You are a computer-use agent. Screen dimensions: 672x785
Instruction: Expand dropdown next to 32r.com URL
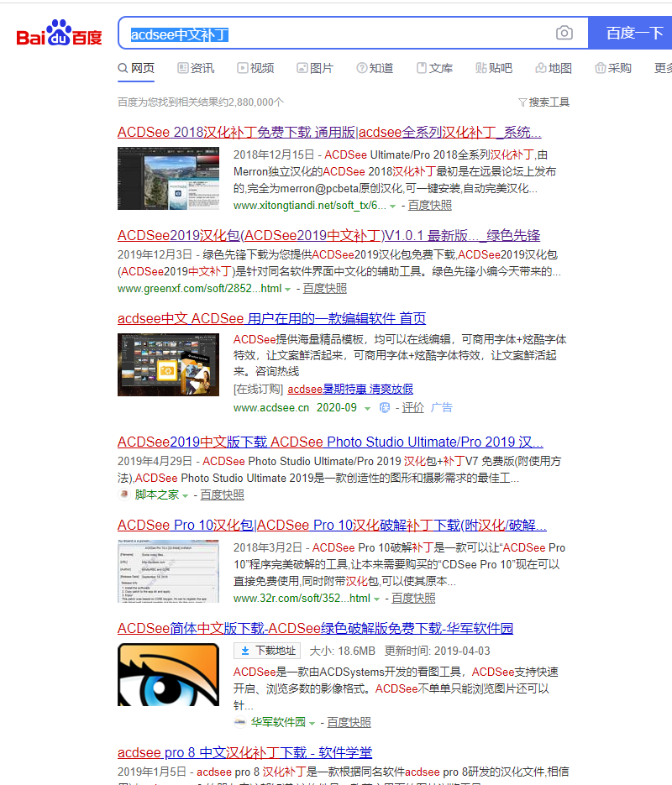point(376,599)
